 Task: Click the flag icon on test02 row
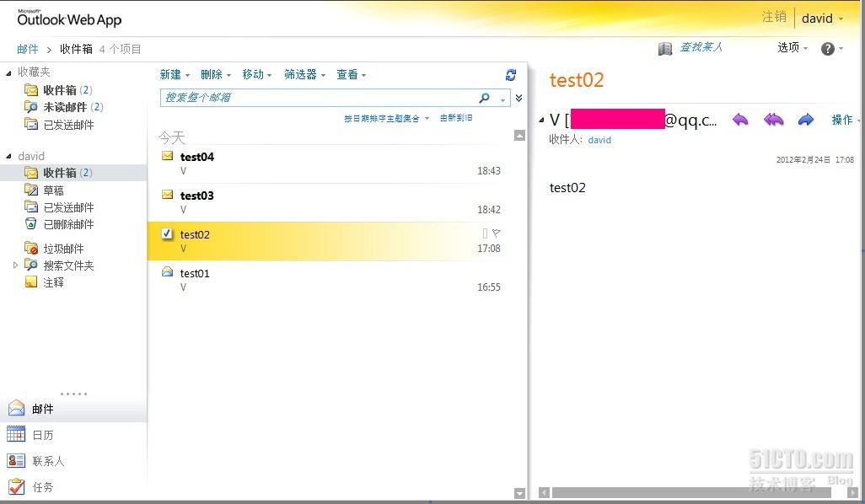pos(496,233)
